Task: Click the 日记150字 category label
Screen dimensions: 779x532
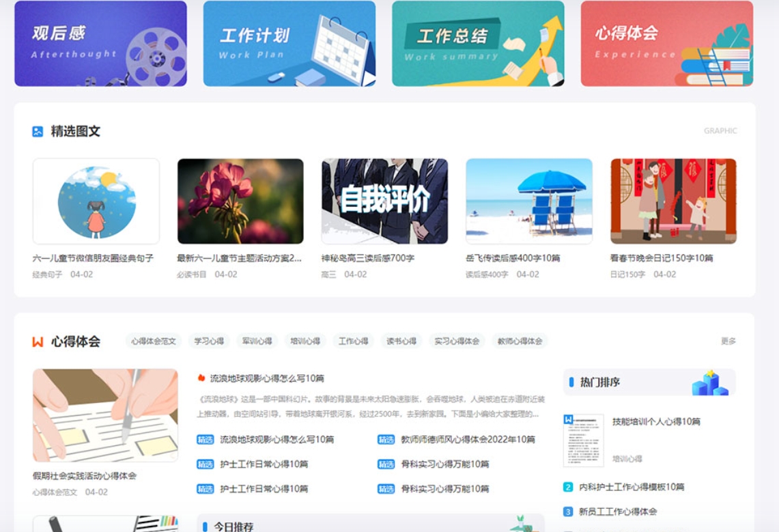Action: 628,275
